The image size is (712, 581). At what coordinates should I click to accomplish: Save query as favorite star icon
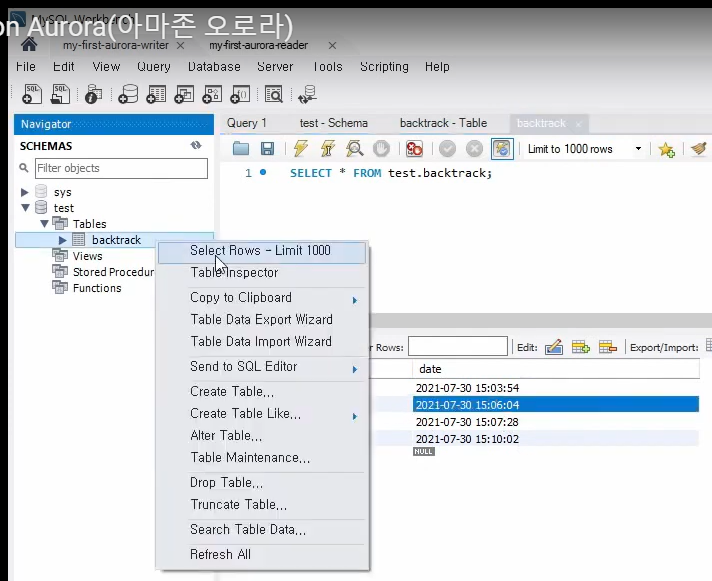(x=666, y=149)
